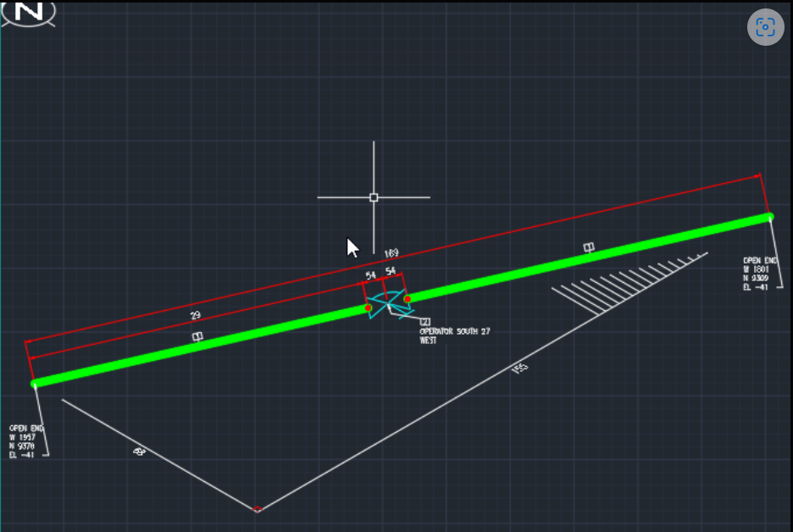Click the "29" dimension text

[195, 315]
